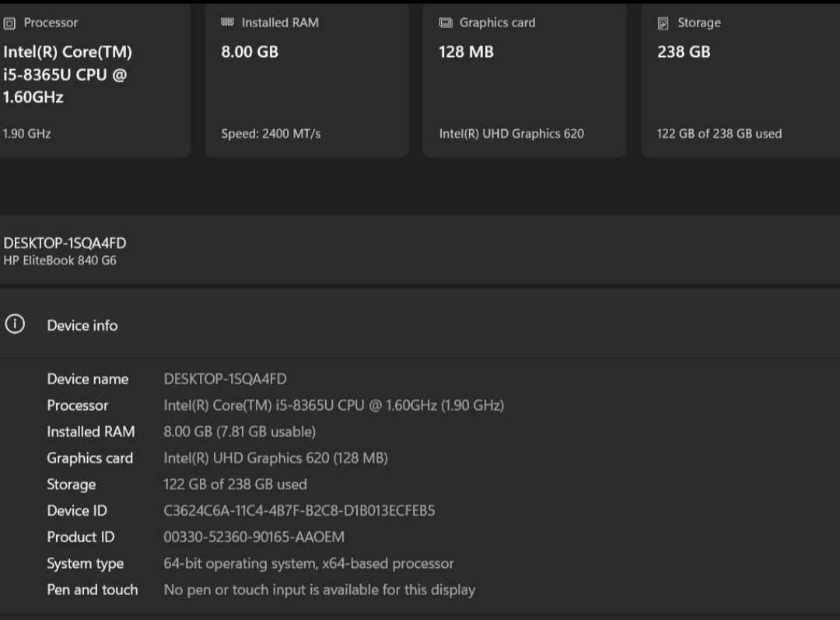Select the Product ID value 00330-52360-90165-AAOEM
This screenshot has height=620, width=840.
pyautogui.click(x=254, y=537)
